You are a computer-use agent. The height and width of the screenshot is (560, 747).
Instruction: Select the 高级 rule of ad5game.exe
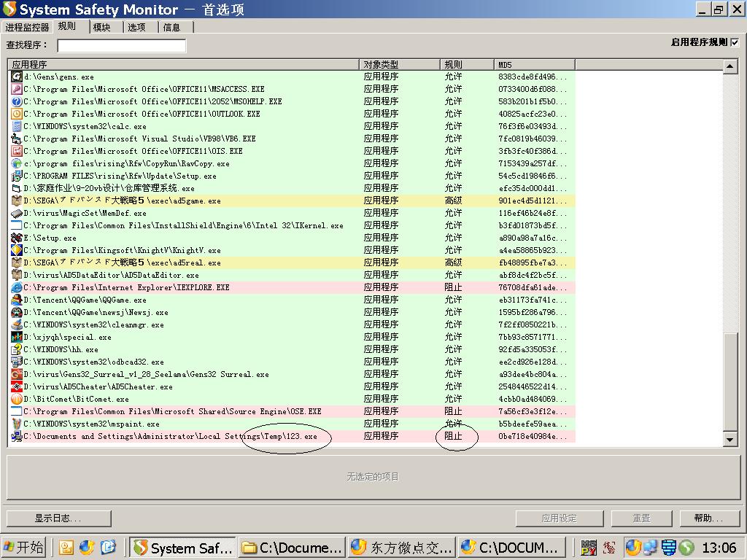453,201
